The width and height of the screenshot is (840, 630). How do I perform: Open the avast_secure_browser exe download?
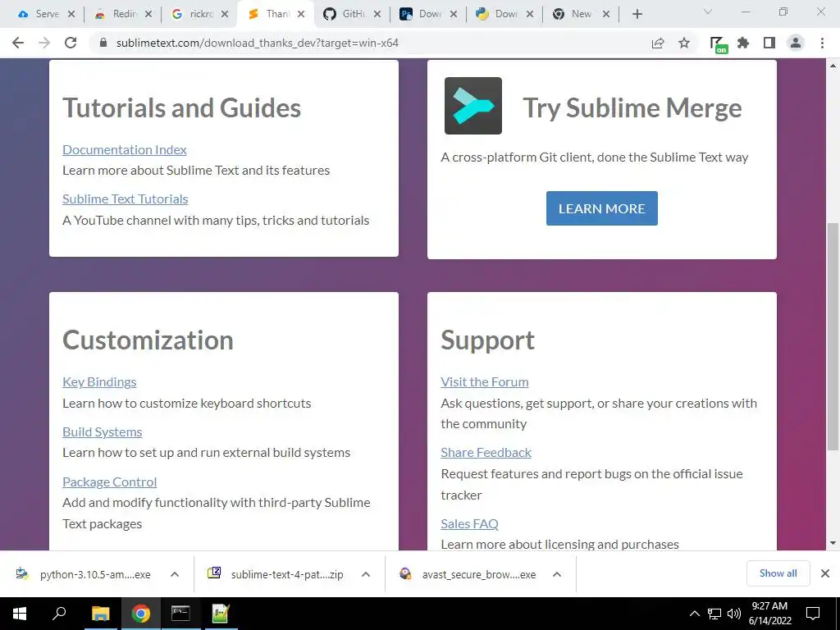468,574
